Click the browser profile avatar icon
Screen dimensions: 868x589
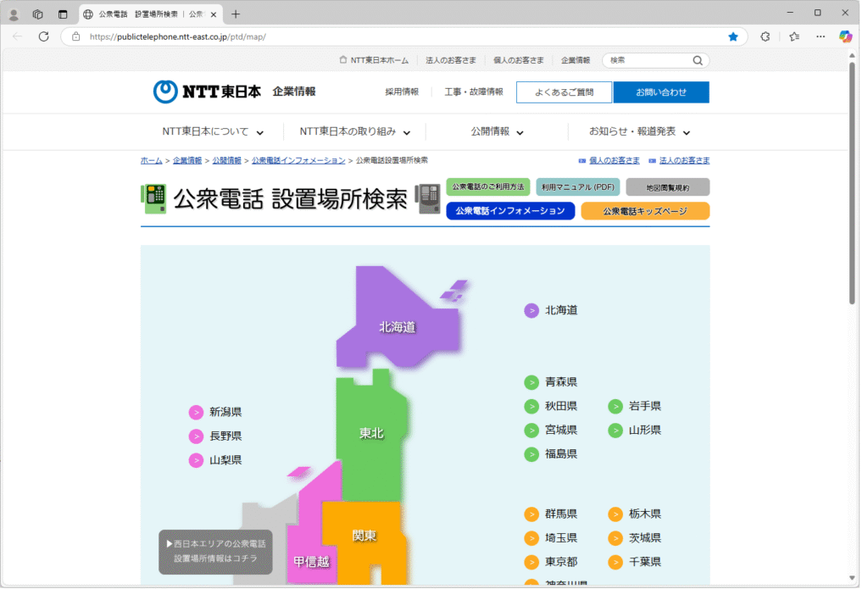[14, 14]
